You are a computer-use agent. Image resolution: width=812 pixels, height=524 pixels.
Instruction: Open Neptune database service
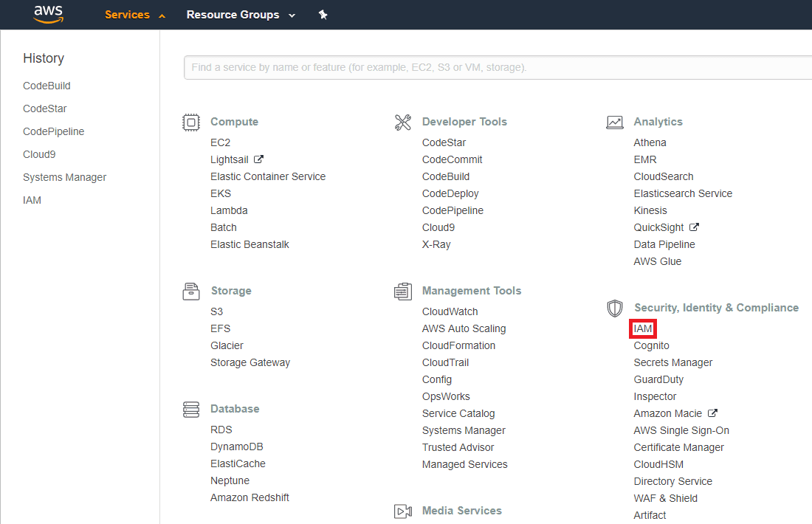point(230,480)
